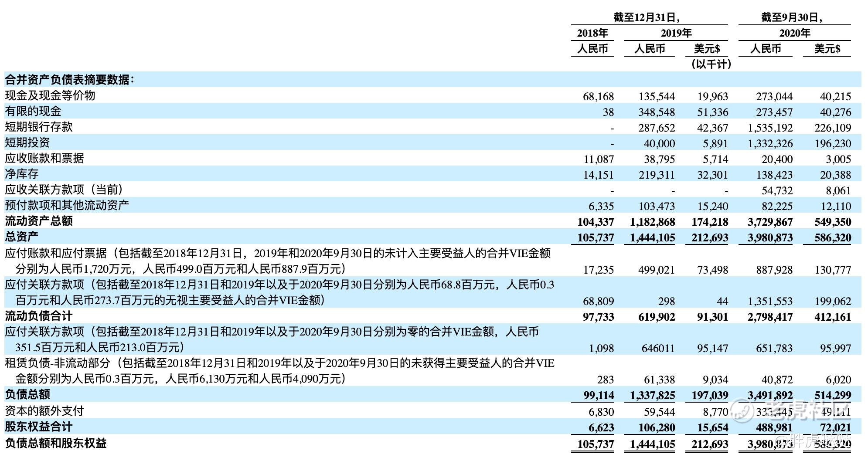Click value 2,798,417 in 流动负债合计 row
This screenshot has width=868, height=461.
(770, 317)
